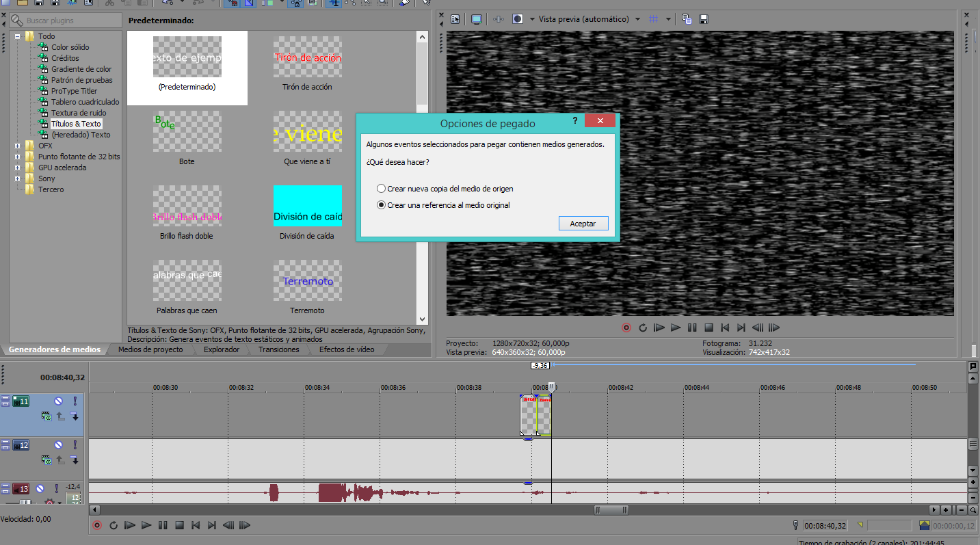Select 'Crear nueva copia del medio de origen'
Viewport: 980px width, 545px height.
445,188
